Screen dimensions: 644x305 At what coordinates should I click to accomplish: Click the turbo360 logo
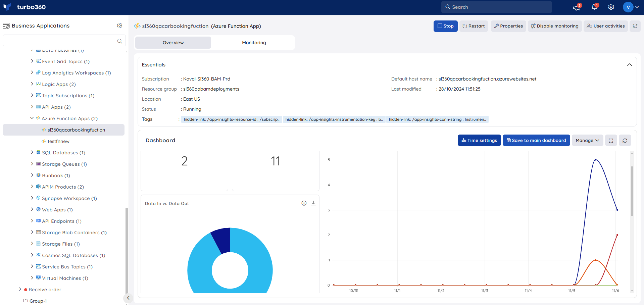24,7
